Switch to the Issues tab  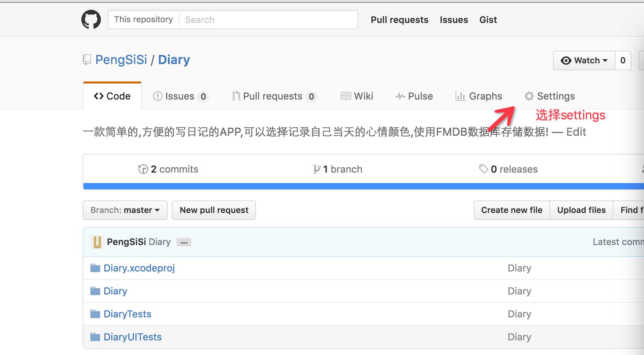[181, 96]
